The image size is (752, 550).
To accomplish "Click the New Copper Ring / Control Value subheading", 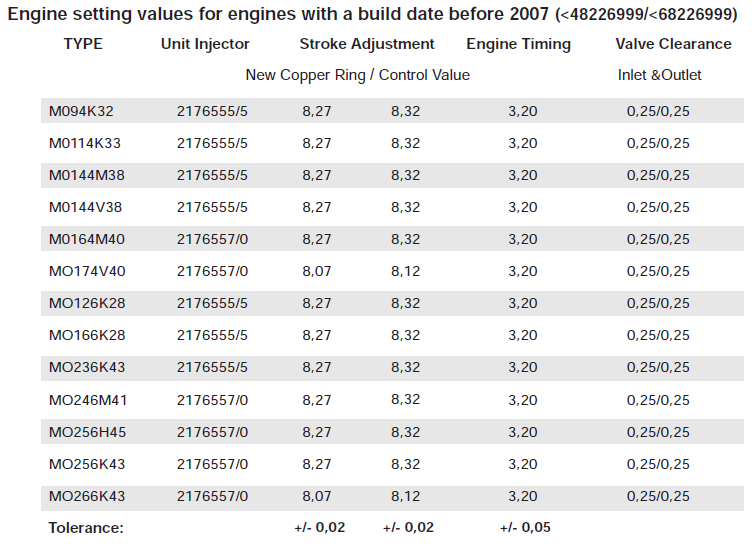I will coord(357,75).
